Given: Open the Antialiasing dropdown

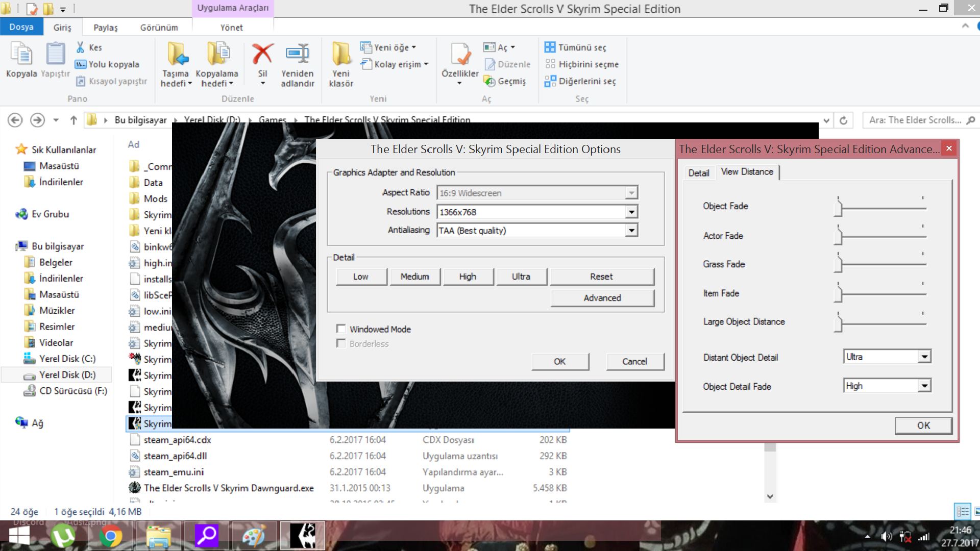Looking at the screenshot, I should (x=631, y=231).
